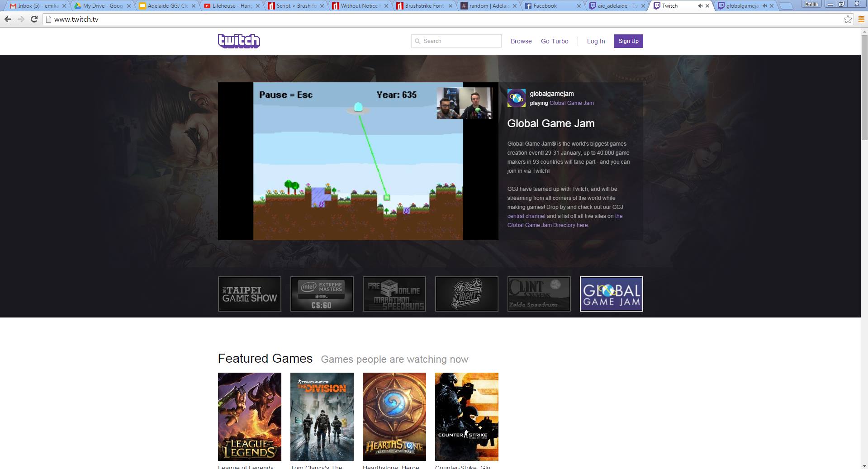Click the browser forward arrow
Viewport: 868px width, 469px height.
(x=21, y=19)
